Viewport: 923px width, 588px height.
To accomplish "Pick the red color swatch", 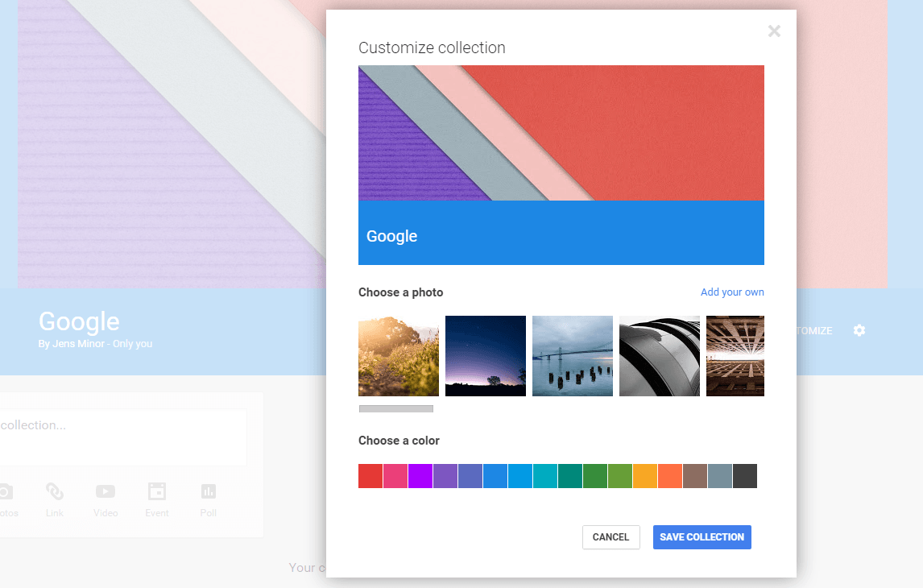I will tap(370, 476).
